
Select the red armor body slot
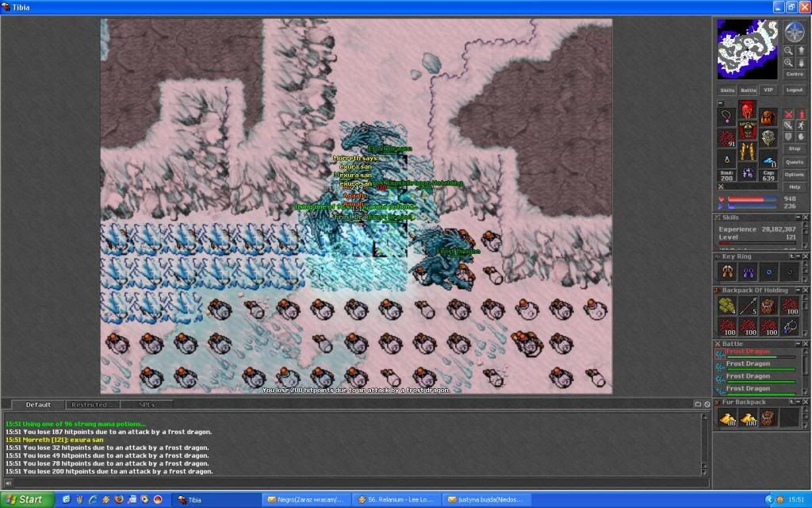tap(747, 131)
